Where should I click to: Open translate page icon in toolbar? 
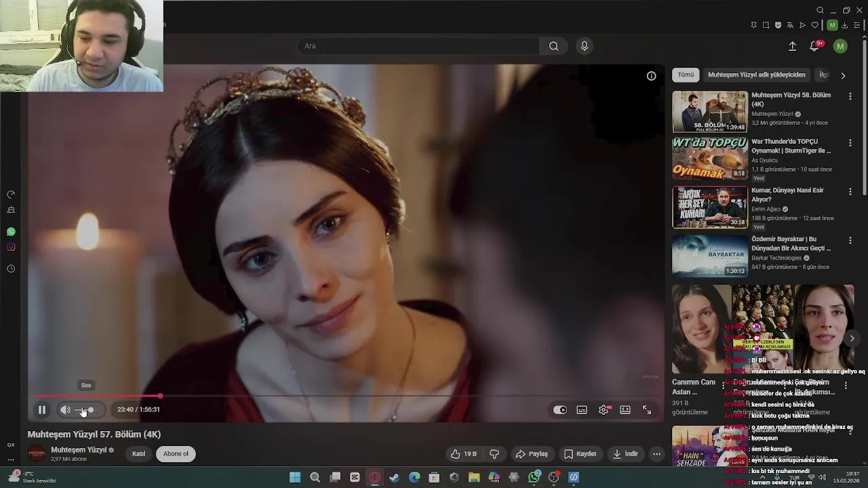(x=790, y=25)
